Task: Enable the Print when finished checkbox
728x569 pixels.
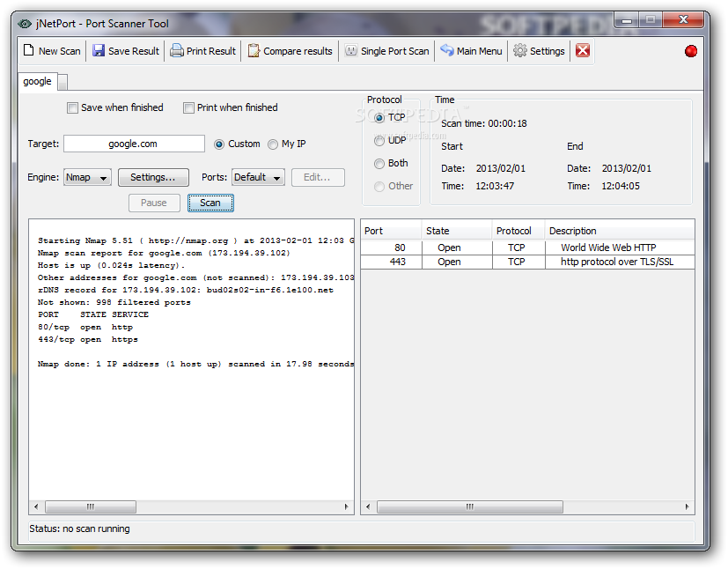Action: tap(188, 108)
